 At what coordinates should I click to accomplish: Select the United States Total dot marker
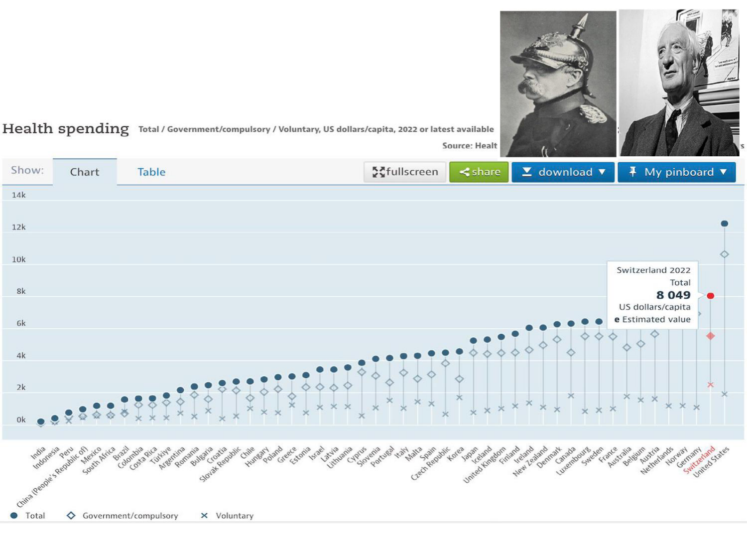point(724,224)
